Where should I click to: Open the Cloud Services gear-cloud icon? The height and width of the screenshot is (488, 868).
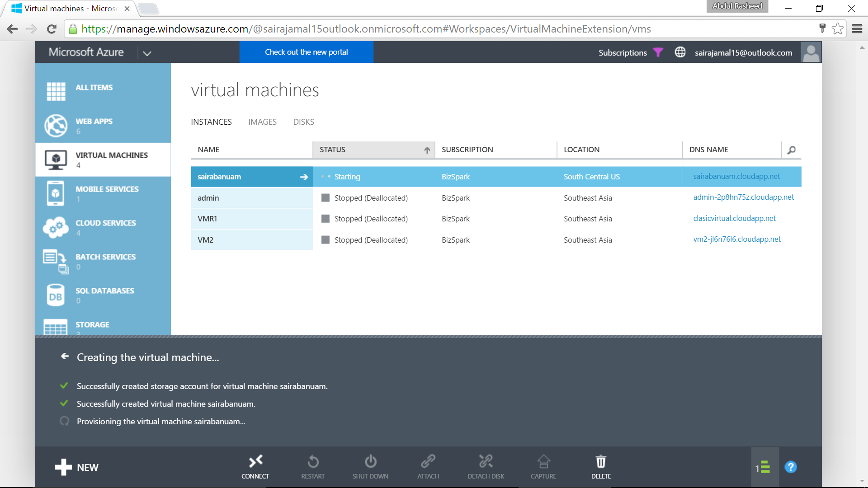click(x=56, y=227)
